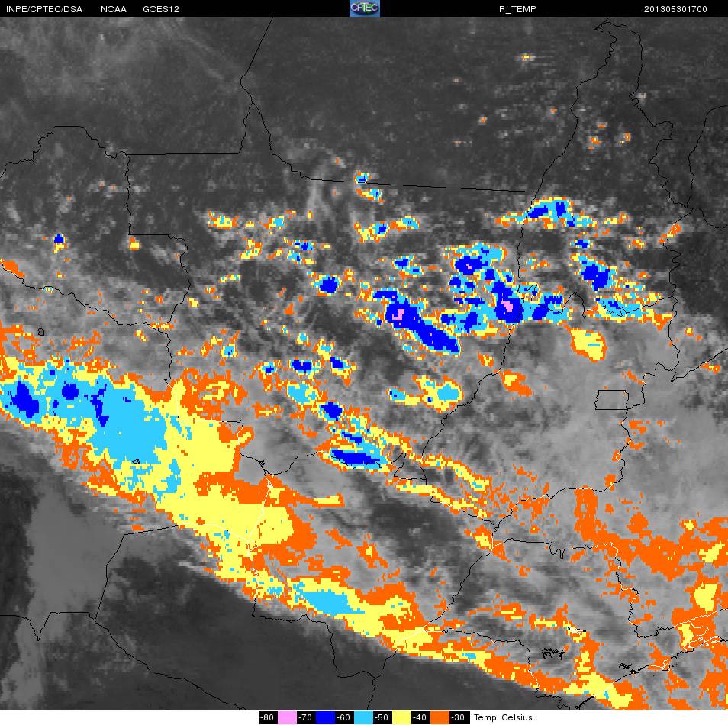Click the -40 legend value
This screenshot has height=725, width=728.
point(419,717)
